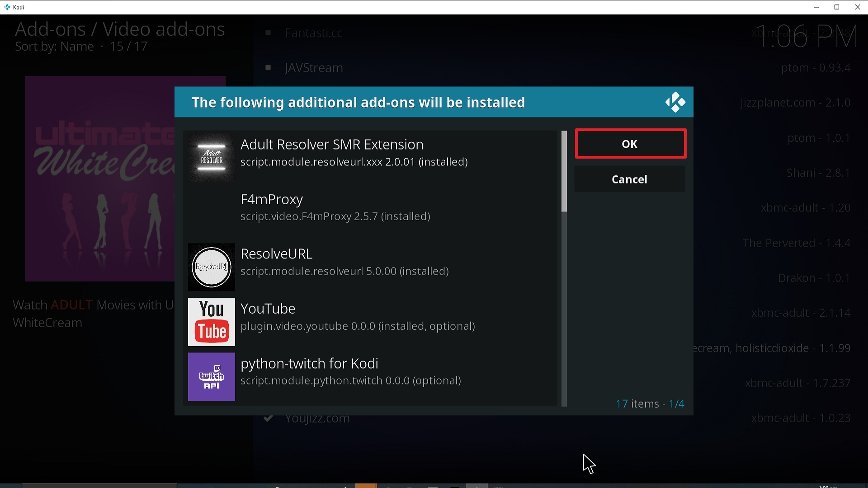Click 'Jizzplanet.com - 2.1.0' background entry
This screenshot has width=868, height=488.
tap(795, 103)
